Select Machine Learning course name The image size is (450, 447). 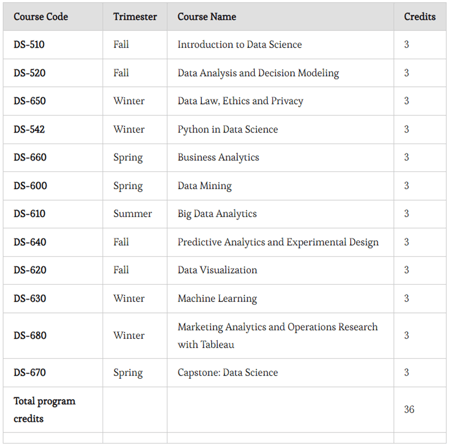click(217, 298)
